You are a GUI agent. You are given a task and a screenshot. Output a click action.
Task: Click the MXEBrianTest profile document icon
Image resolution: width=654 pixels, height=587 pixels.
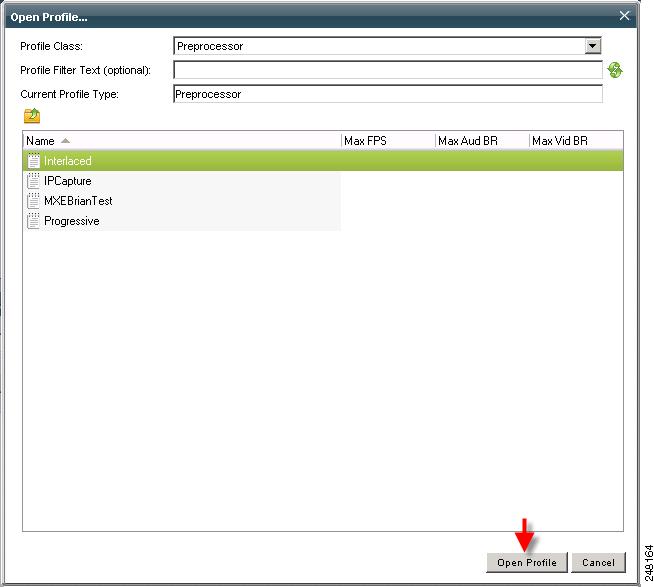[x=33, y=201]
